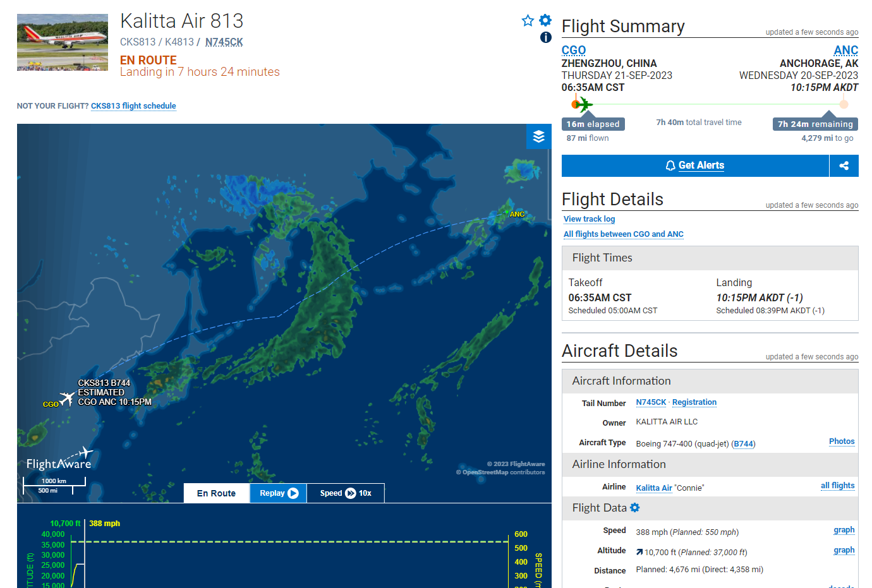
Task: Start the flight Replay
Action: 279,493
